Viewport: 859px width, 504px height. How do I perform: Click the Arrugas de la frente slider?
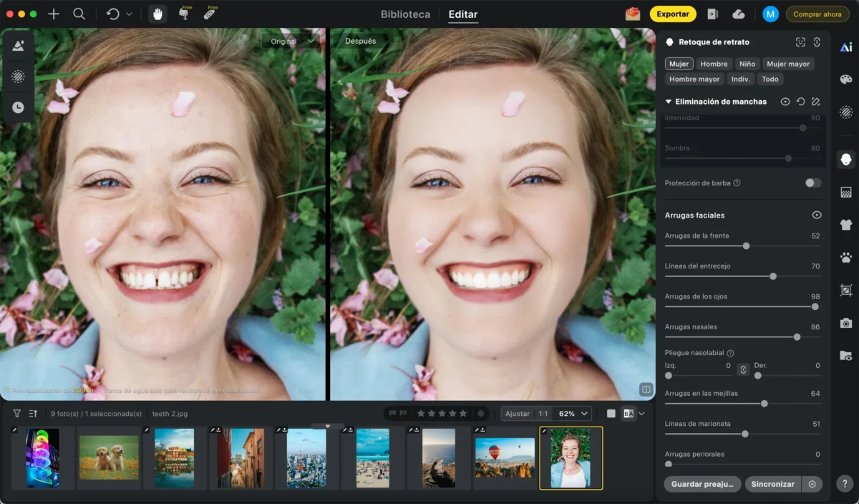click(x=742, y=246)
